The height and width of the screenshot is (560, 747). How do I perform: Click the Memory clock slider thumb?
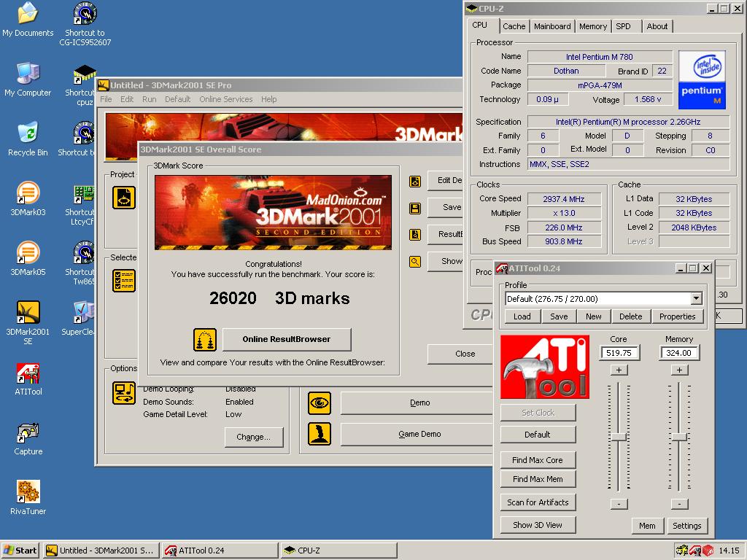point(679,437)
